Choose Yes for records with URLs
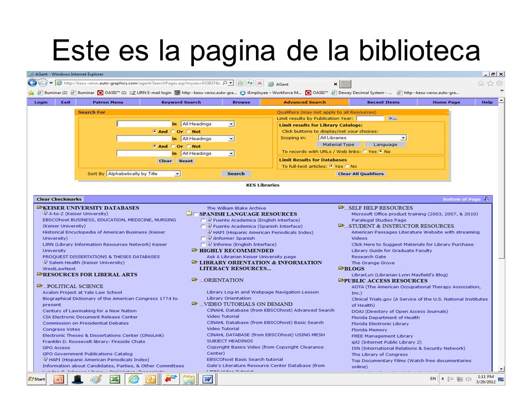Viewport: 532px width, 399px height. click(365, 152)
